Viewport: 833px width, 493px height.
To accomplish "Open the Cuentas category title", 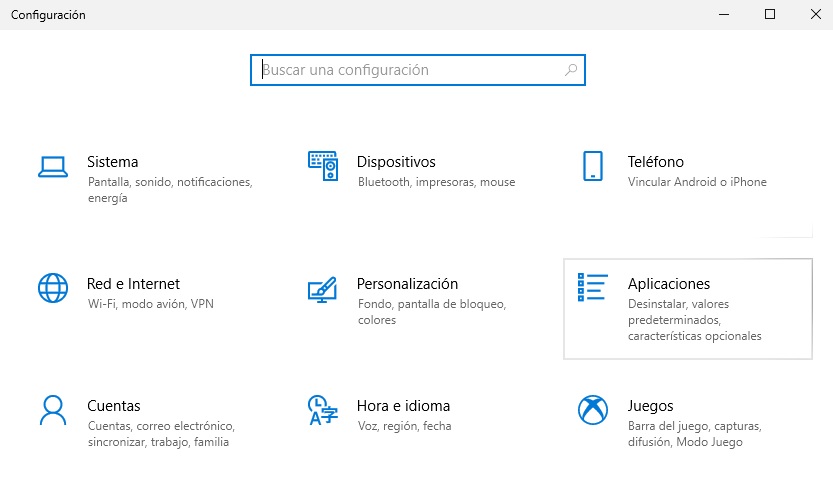I will pos(114,406).
